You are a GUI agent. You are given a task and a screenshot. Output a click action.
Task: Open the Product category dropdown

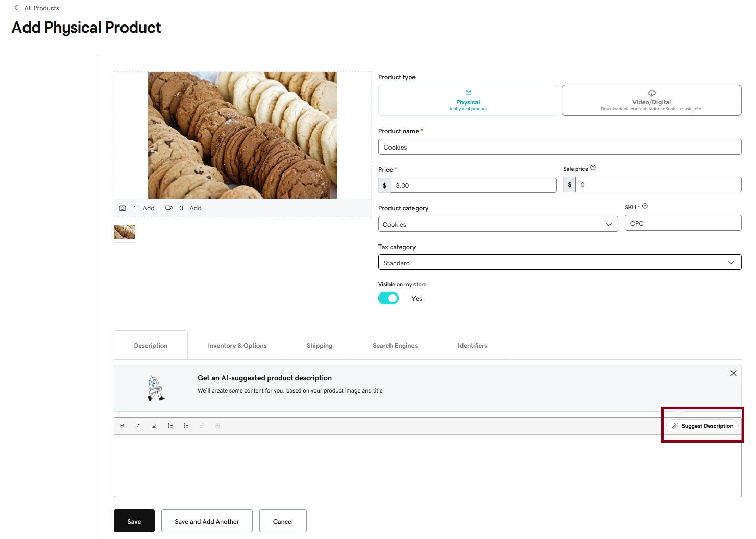(x=498, y=224)
